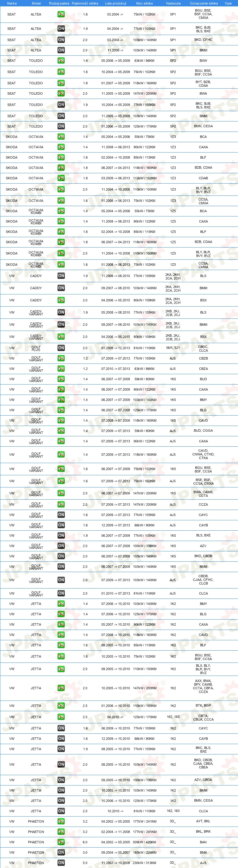Image resolution: width=238 pixels, height=868 pixels.
Task: Click petrol icon in PHAETON 6.0 BAN row
Action: tap(61, 842)
